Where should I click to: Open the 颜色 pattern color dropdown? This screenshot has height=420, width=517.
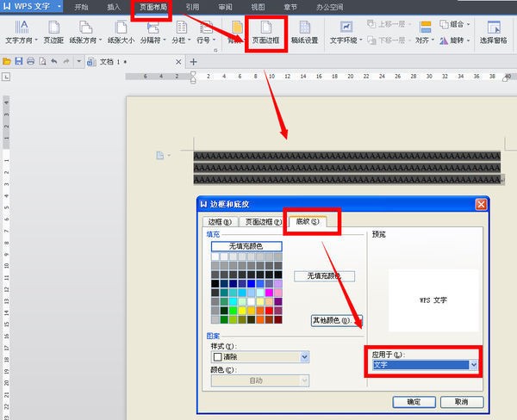(x=305, y=380)
